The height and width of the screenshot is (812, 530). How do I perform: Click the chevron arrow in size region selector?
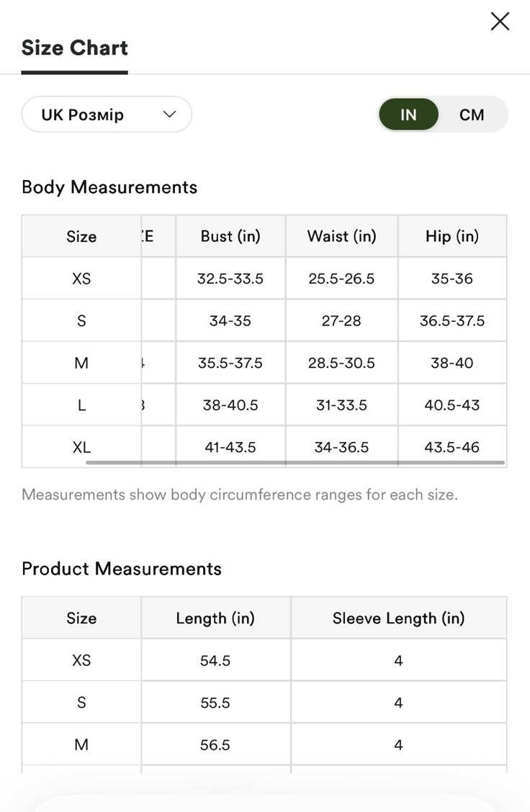[169, 114]
